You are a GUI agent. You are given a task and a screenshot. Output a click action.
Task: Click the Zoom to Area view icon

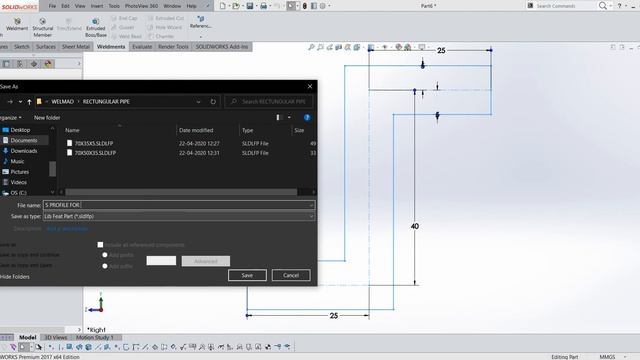click(320, 47)
